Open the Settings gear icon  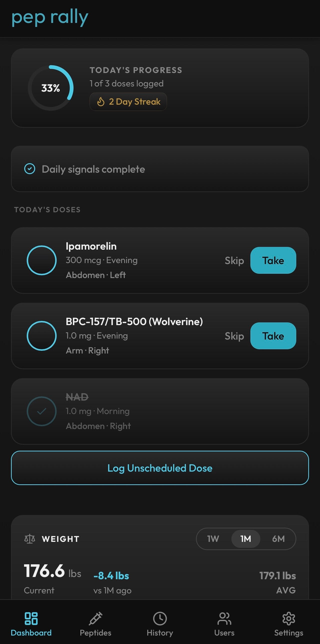click(289, 619)
